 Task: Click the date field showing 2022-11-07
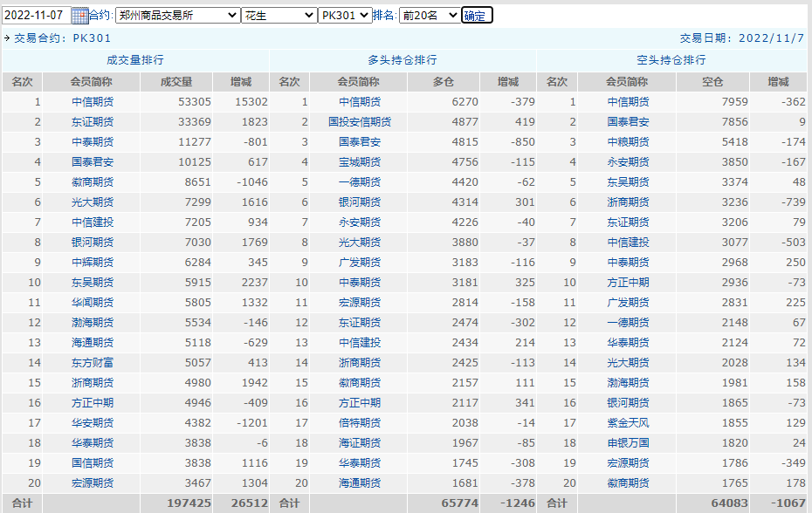pyautogui.click(x=37, y=16)
